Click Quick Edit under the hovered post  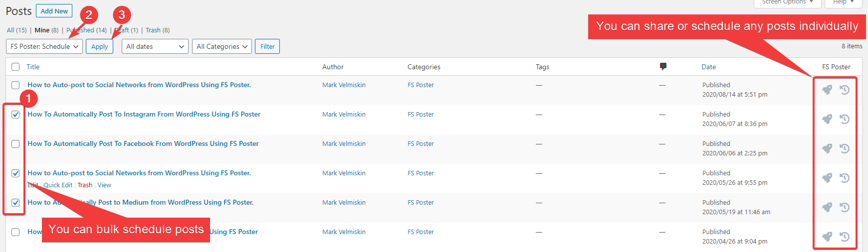coord(58,185)
